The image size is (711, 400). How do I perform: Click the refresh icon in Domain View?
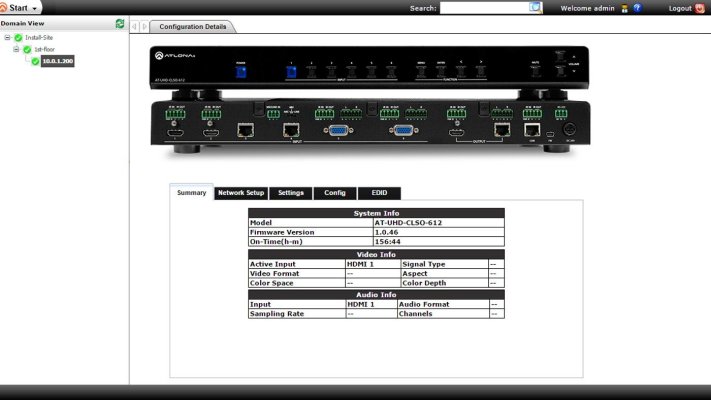[120, 23]
